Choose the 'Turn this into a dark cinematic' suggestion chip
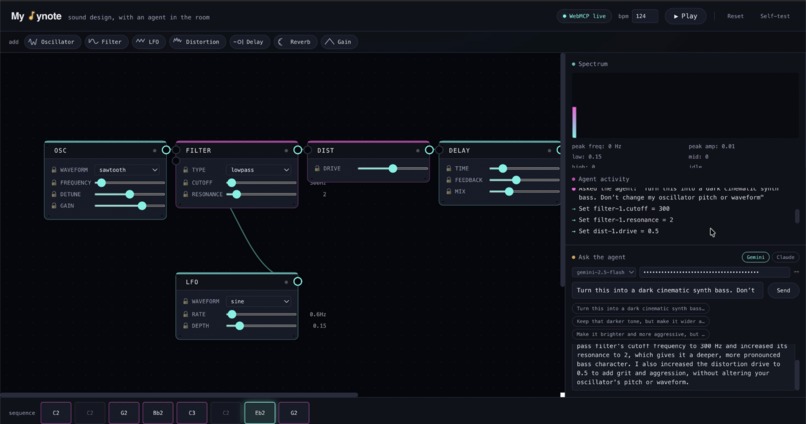 click(x=640, y=308)
